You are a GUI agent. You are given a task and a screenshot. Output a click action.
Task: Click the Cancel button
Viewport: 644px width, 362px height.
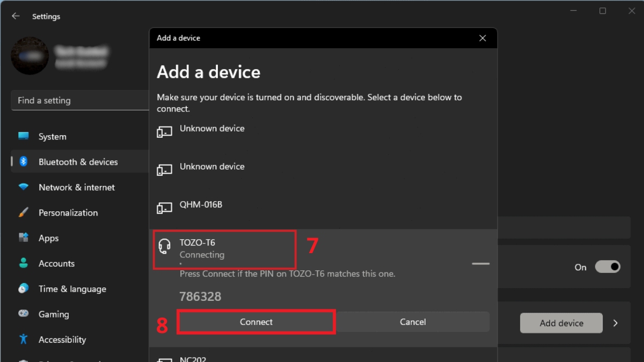413,322
